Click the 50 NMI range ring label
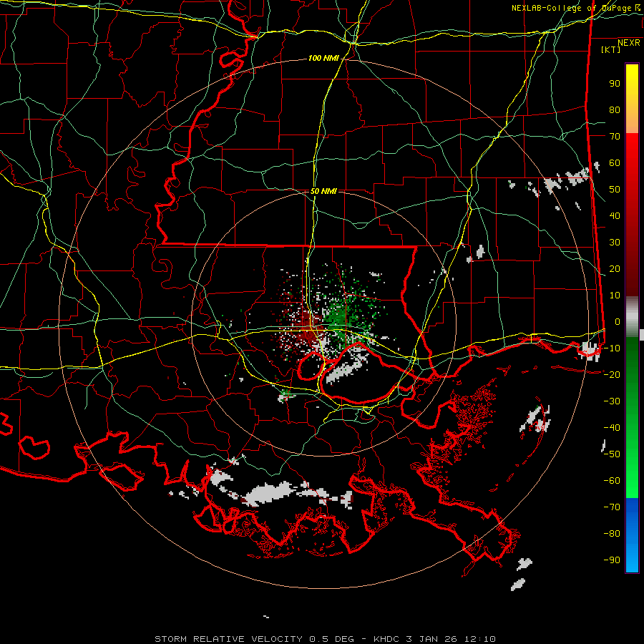This screenshot has width=644, height=644. (x=323, y=191)
